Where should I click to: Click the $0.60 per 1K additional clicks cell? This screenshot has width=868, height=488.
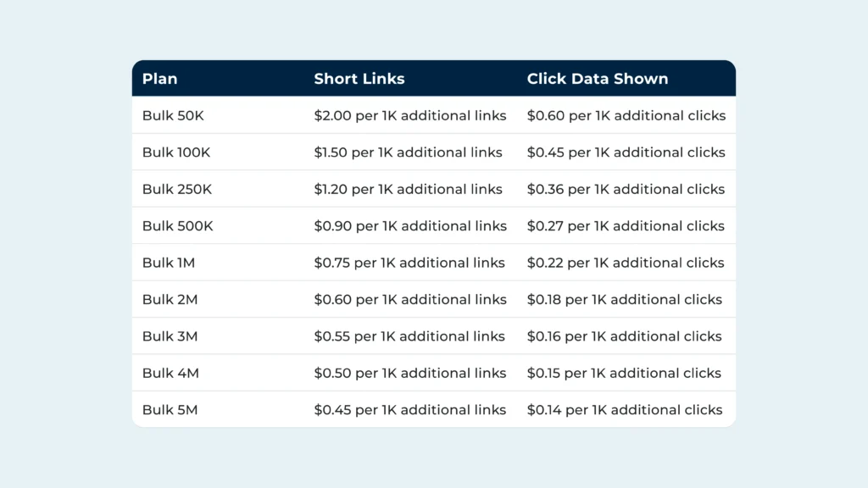[x=626, y=115]
